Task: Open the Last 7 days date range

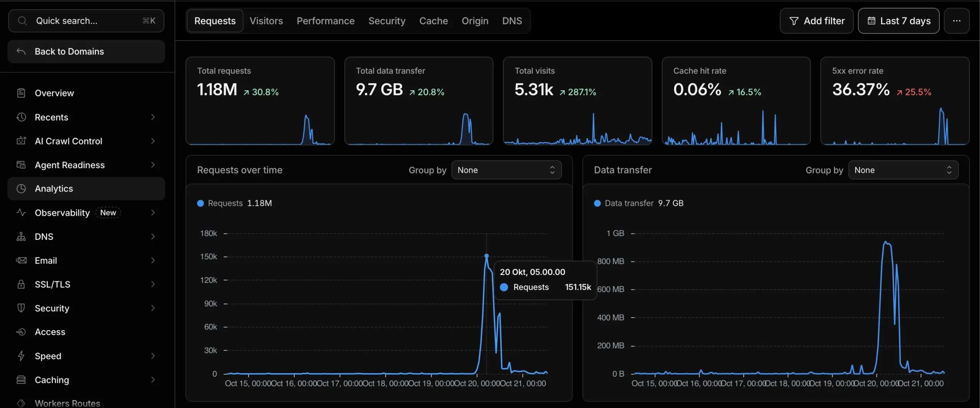Action: click(898, 21)
